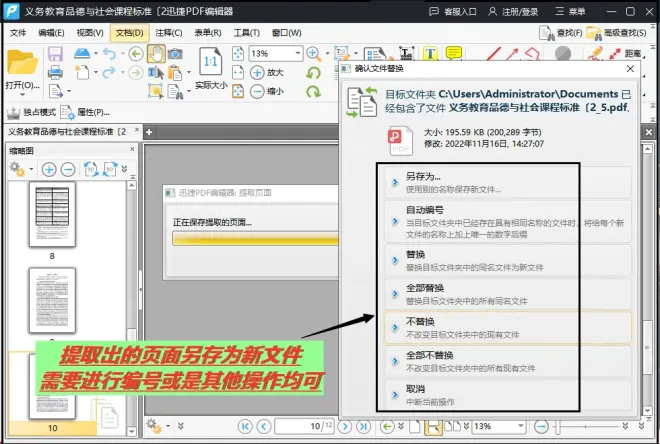Choose 自动编号 option in the dialog
This screenshot has height=444, width=660.
[x=508, y=221]
